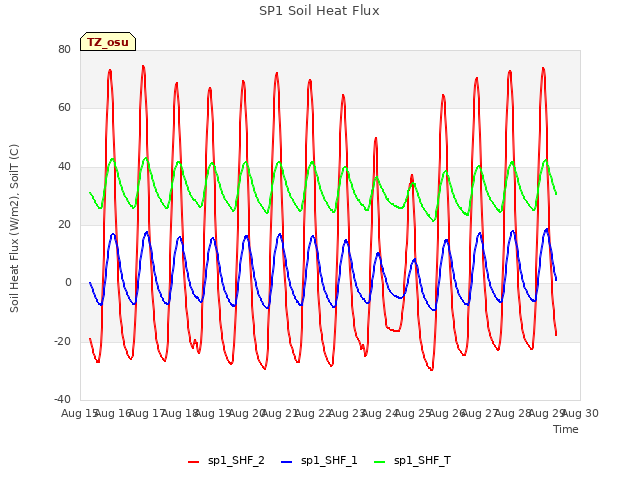Click the y-axis tick label 0
640x480 pixels.
click(68, 282)
